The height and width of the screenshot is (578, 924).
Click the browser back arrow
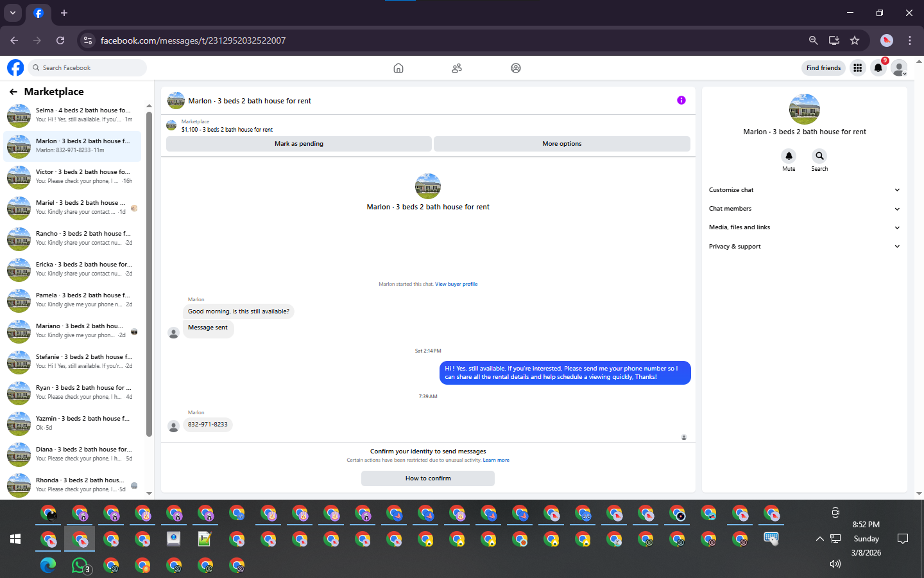pos(14,40)
